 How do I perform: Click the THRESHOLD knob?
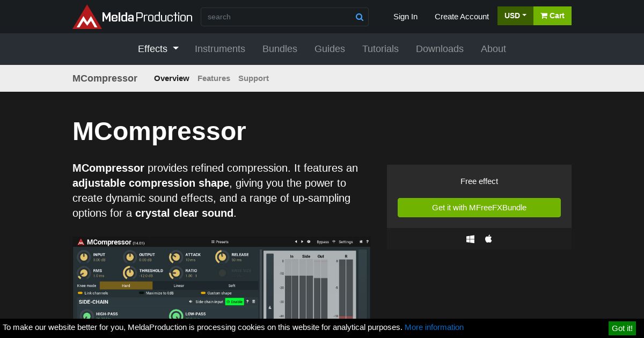[x=129, y=273]
